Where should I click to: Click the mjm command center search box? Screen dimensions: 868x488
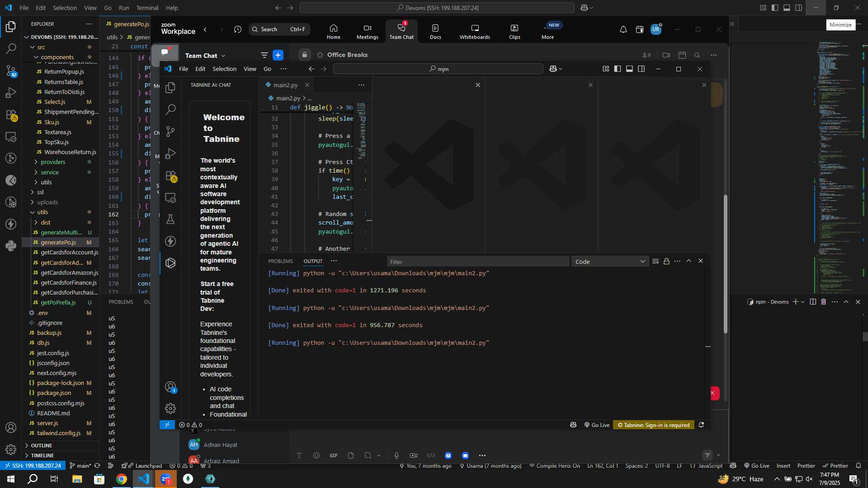click(438, 69)
